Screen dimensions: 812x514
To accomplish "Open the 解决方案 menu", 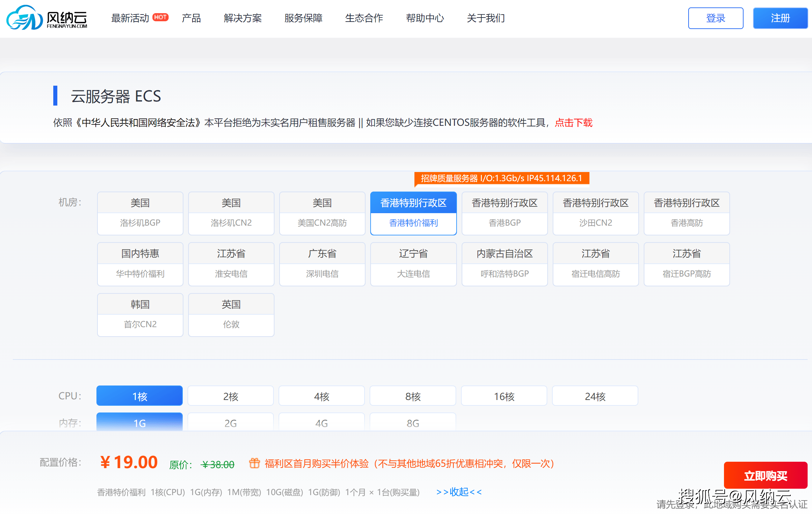I will (x=243, y=18).
